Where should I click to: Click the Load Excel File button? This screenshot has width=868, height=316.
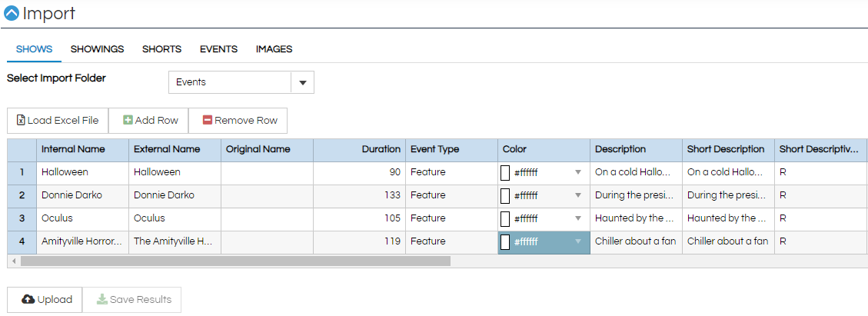pos(58,121)
